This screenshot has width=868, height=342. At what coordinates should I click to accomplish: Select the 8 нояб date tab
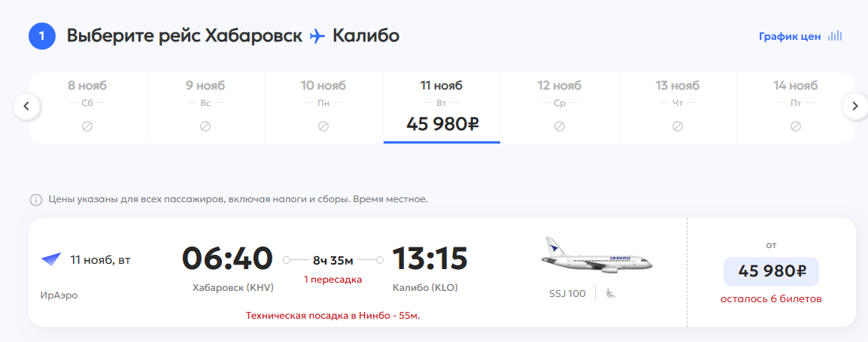87,107
